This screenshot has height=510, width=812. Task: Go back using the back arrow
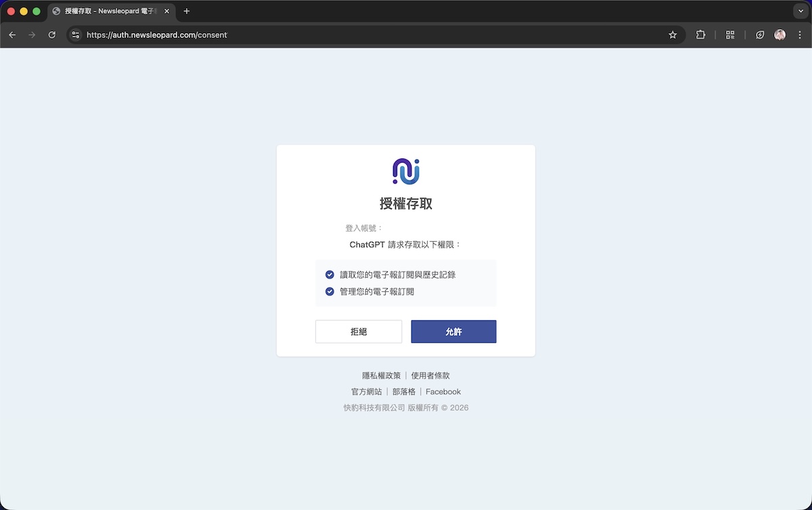click(x=12, y=35)
